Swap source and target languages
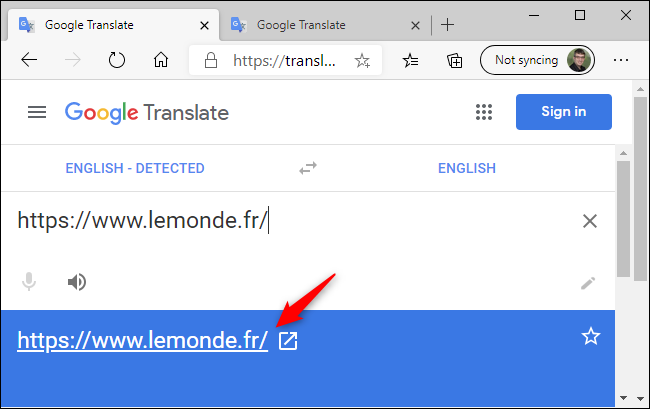Screen dimensions: 650x409 [x=308, y=168]
